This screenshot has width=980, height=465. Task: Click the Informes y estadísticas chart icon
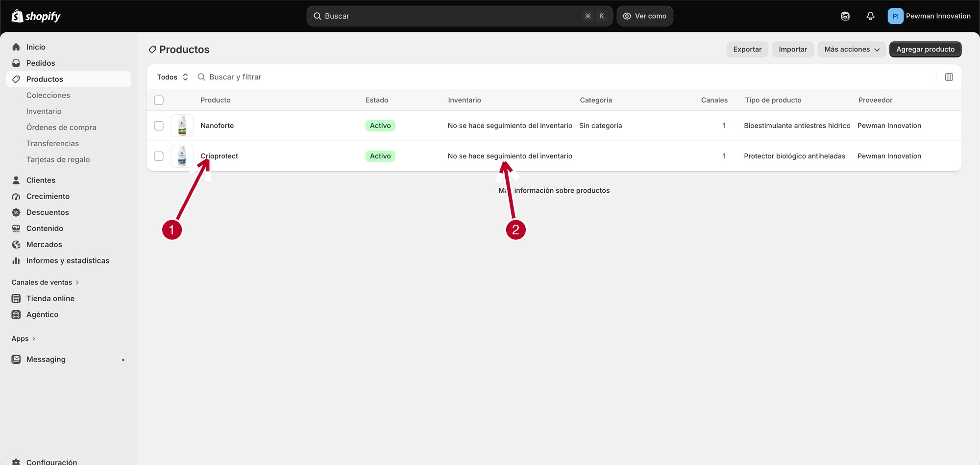pos(16,260)
